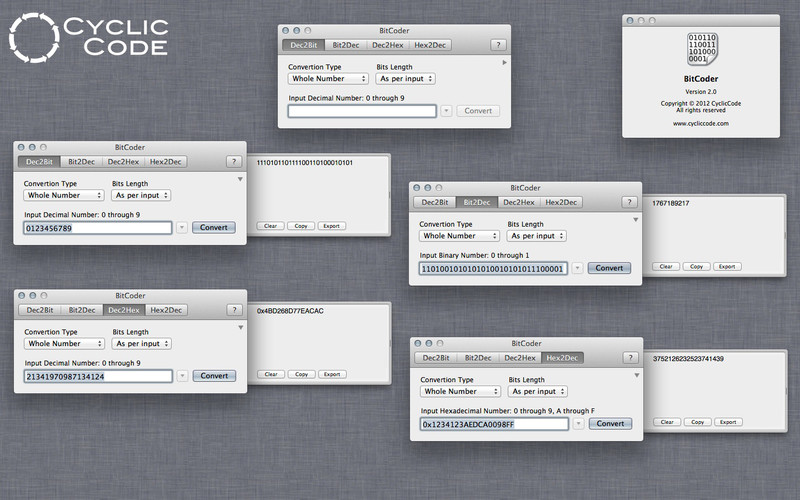Open the www.cycliccode.com link in the About window
Image resolution: width=800 pixels, height=500 pixels.
coord(701,123)
